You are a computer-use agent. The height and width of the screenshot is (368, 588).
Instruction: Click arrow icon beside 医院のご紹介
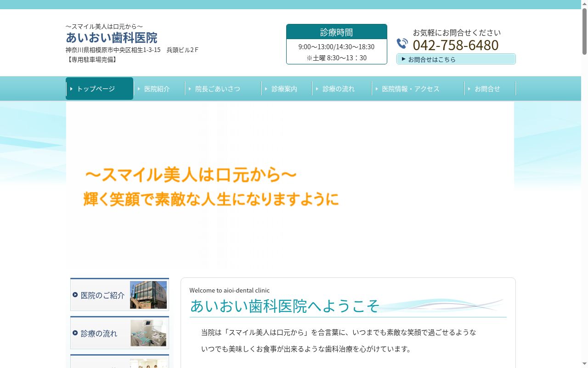click(x=75, y=294)
